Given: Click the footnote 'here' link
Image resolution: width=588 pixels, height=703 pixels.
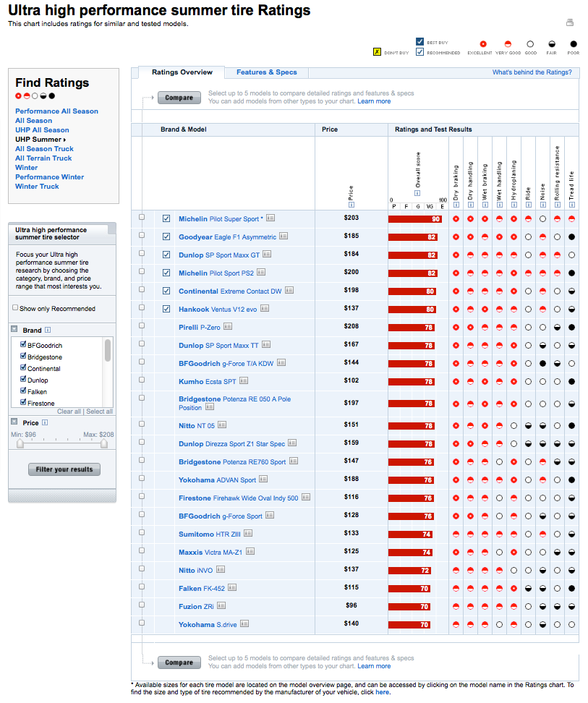Looking at the screenshot, I should pos(383,692).
